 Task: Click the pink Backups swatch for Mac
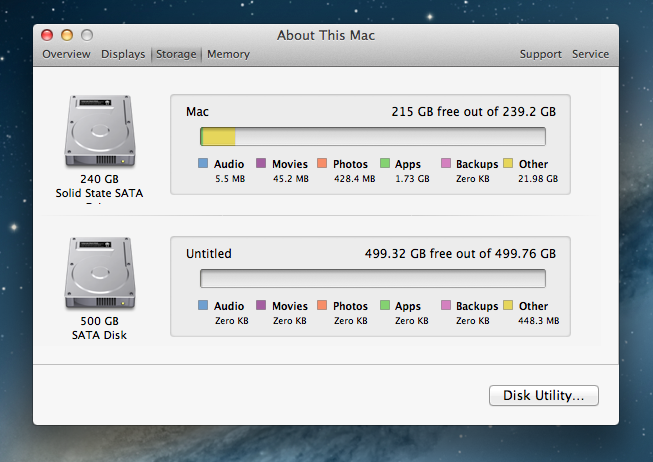pyautogui.click(x=446, y=163)
